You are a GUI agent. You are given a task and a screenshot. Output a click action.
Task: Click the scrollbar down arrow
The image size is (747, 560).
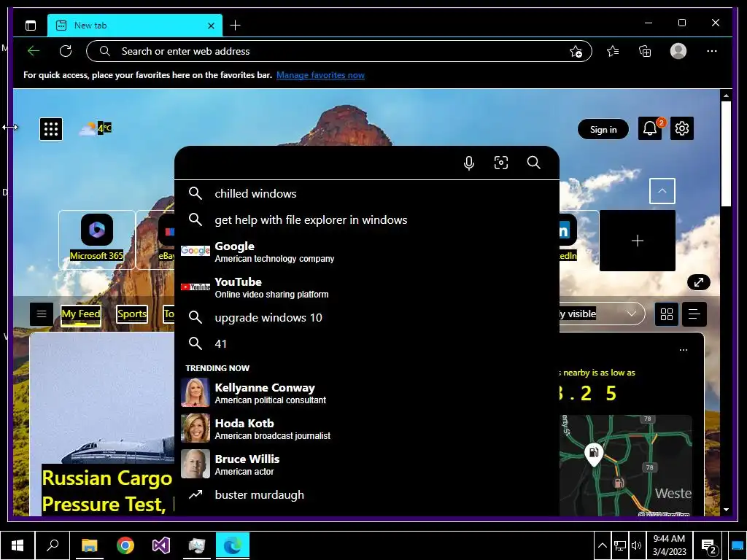pos(726,510)
